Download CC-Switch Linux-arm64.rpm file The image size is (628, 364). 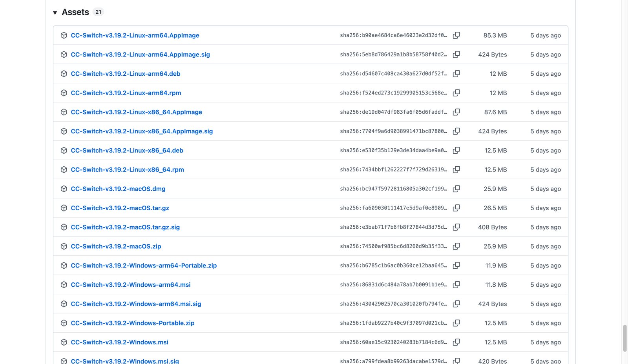[126, 93]
